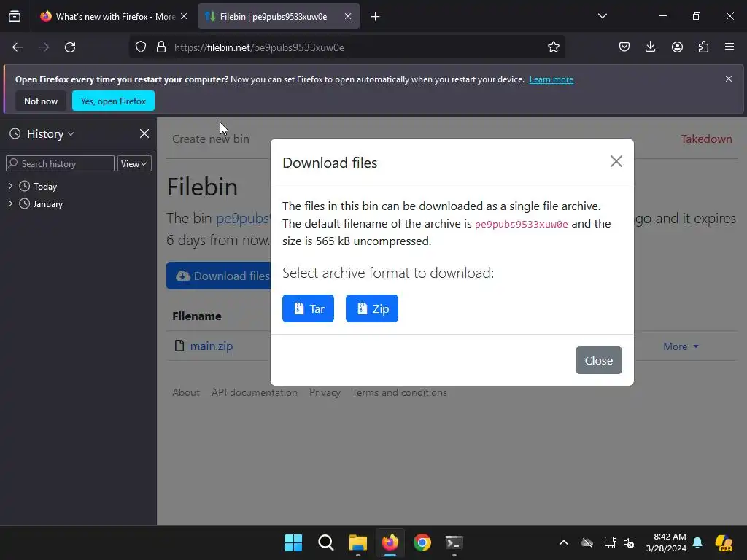The width and height of the screenshot is (747, 560).
Task: Open the Terminal icon in taskbar
Action: point(454,542)
